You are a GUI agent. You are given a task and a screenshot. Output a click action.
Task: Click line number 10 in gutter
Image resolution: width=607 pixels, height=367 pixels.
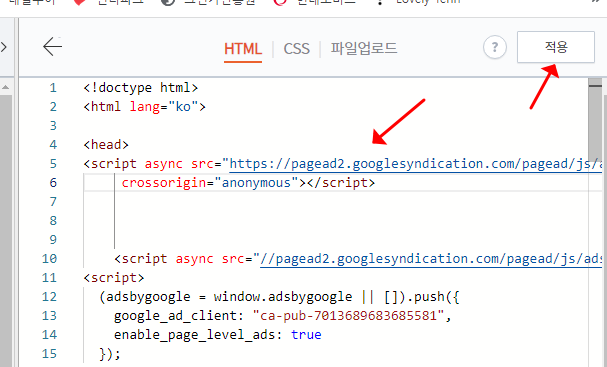click(x=49, y=259)
